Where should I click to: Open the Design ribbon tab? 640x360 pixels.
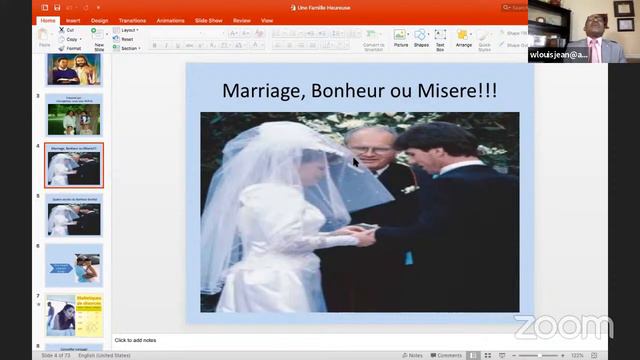click(100, 20)
